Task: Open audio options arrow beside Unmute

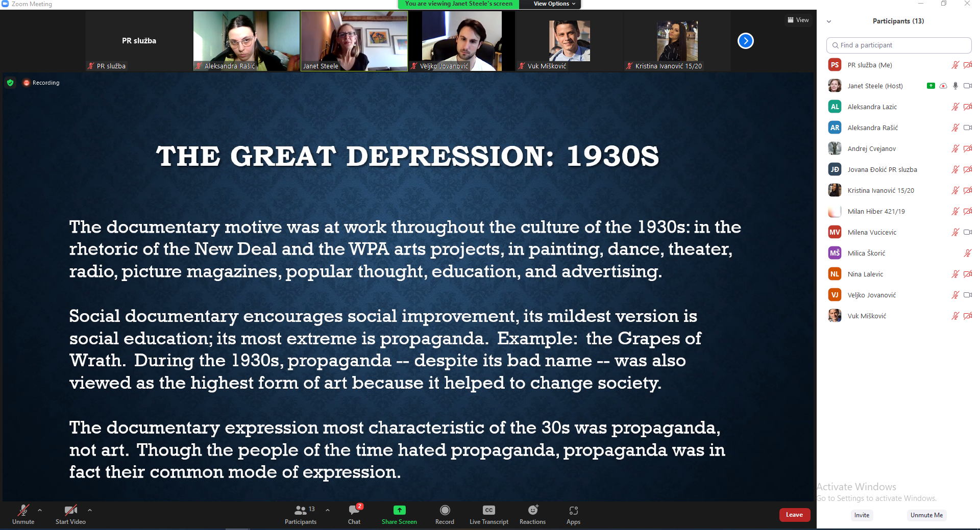Action: pyautogui.click(x=40, y=510)
